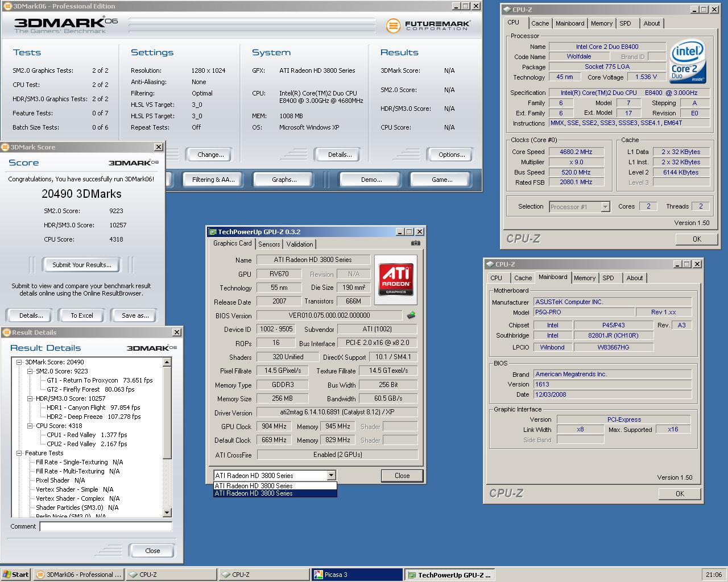Select the first ATI Radeon HD 3800 Series list entry
The image size is (728, 582).
[x=275, y=486]
